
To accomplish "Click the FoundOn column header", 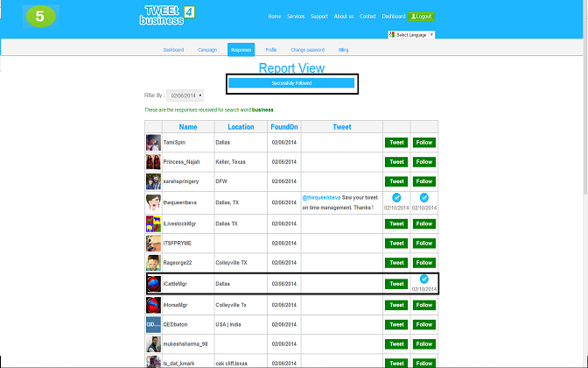I will point(284,127).
